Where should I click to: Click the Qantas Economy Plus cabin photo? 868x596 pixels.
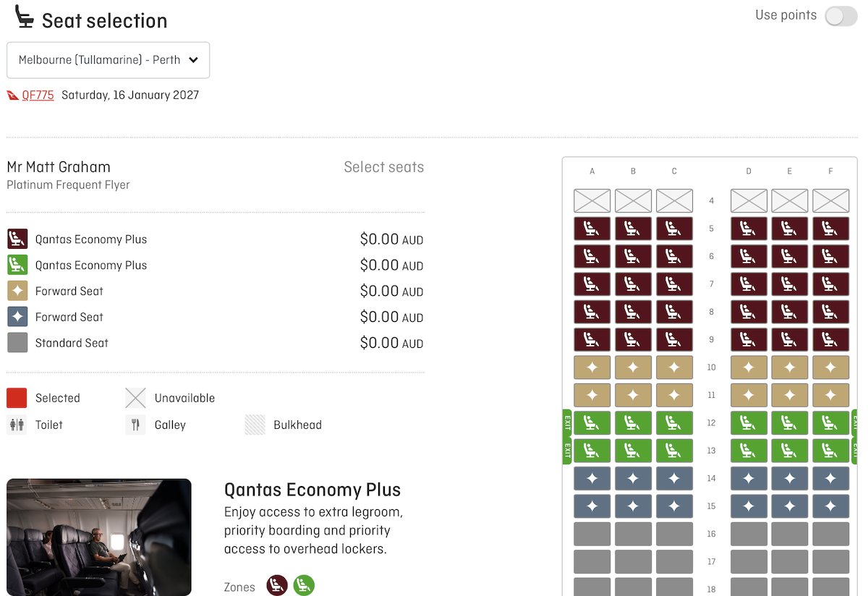(98, 537)
